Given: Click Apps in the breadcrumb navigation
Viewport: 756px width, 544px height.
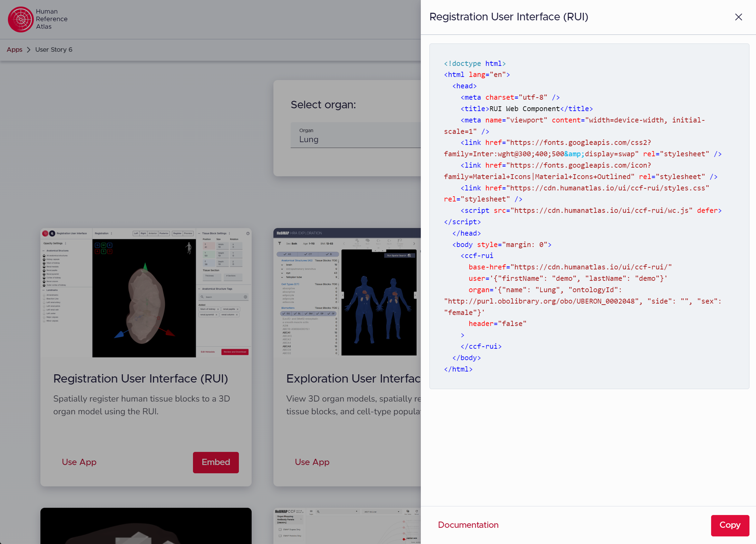Looking at the screenshot, I should tap(14, 49).
